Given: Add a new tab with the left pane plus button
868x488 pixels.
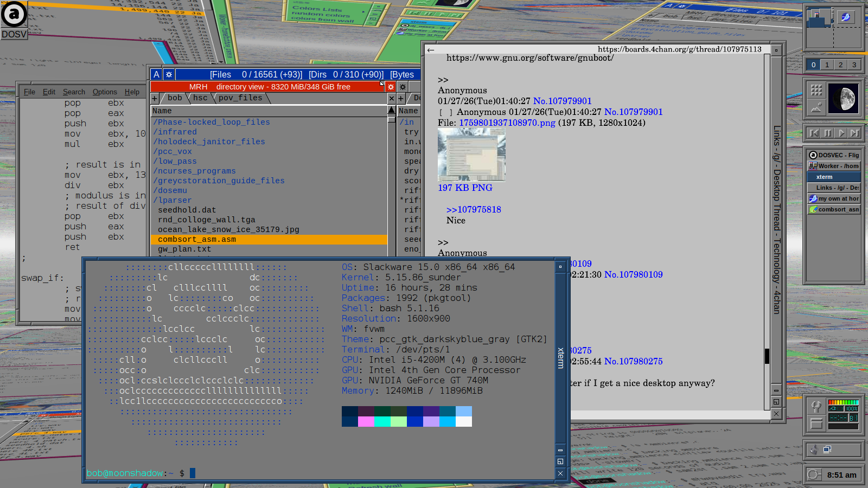Looking at the screenshot, I should click(x=155, y=98).
